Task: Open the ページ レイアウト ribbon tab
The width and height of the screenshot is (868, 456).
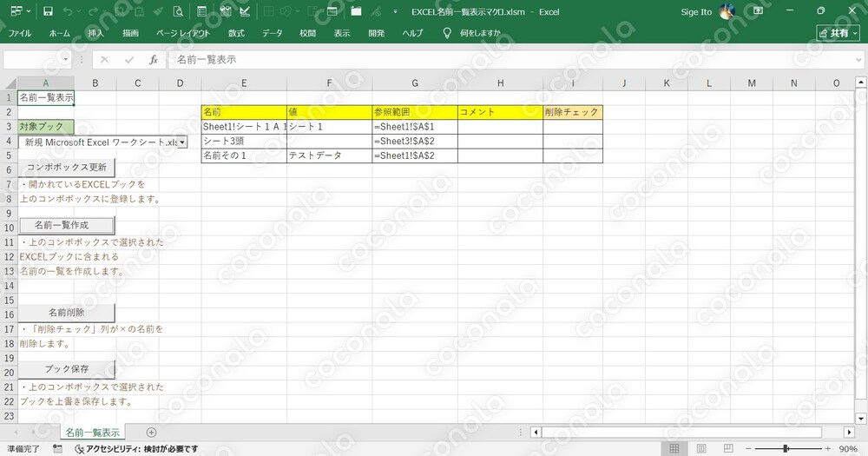Action: 183,33
